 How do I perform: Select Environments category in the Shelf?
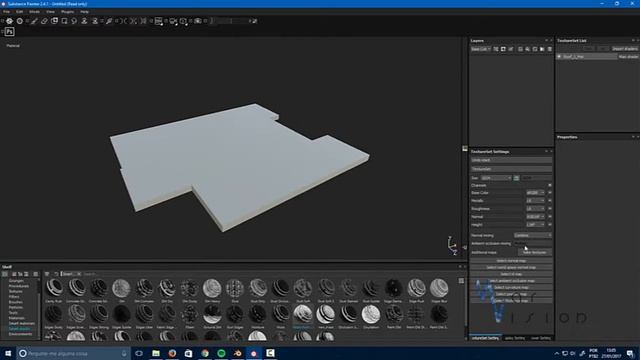pos(20,334)
